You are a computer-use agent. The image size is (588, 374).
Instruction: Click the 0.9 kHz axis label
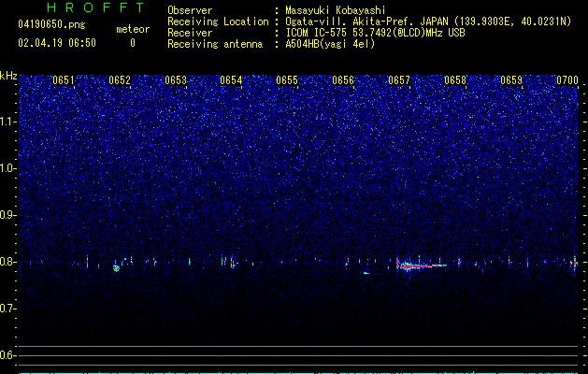(x=7, y=215)
